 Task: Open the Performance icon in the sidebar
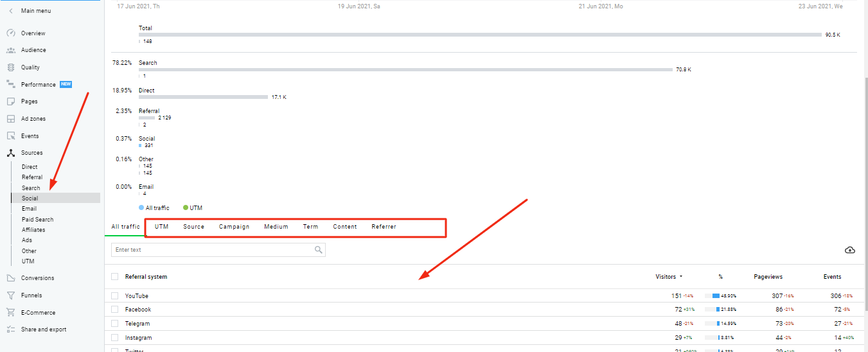point(11,84)
